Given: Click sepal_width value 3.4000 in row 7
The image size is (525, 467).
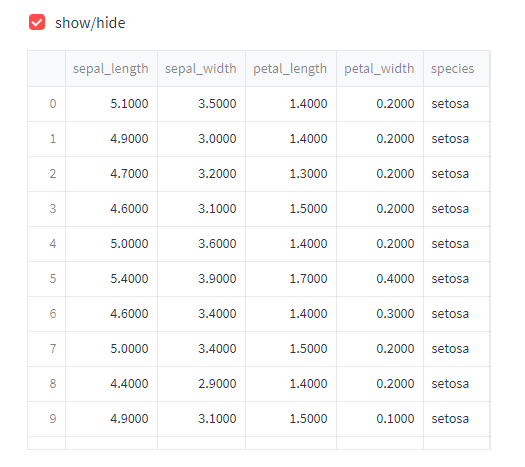Looking at the screenshot, I should 217,349.
